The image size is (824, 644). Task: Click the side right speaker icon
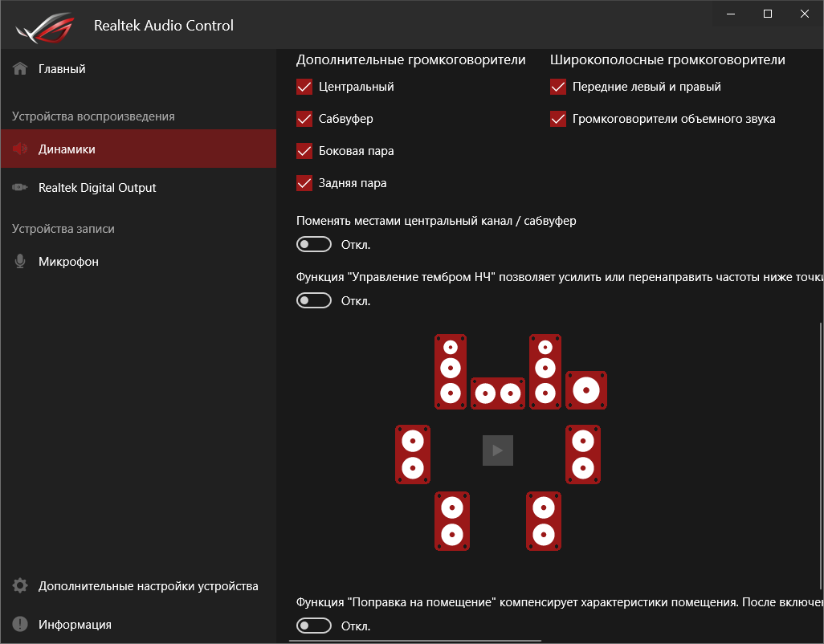[583, 454]
